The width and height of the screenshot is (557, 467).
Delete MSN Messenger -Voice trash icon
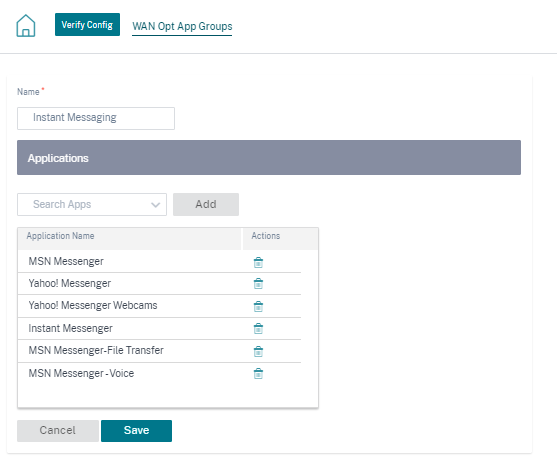[258, 374]
